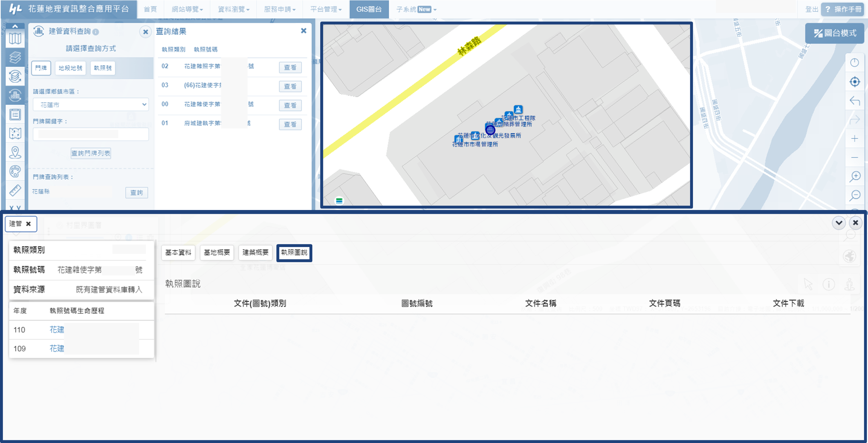
Task: Select 地段地號 query method toggle
Action: tap(70, 68)
